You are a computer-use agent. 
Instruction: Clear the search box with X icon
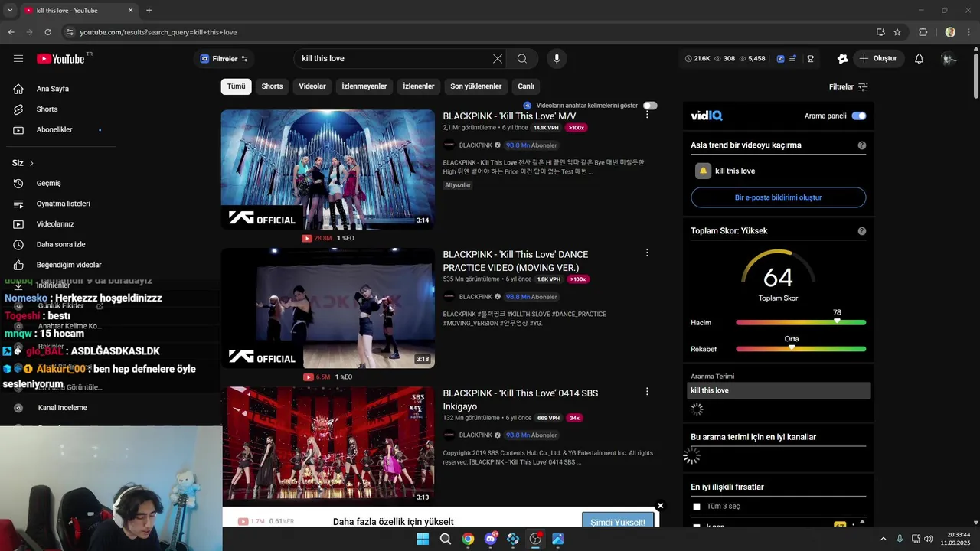tap(498, 59)
